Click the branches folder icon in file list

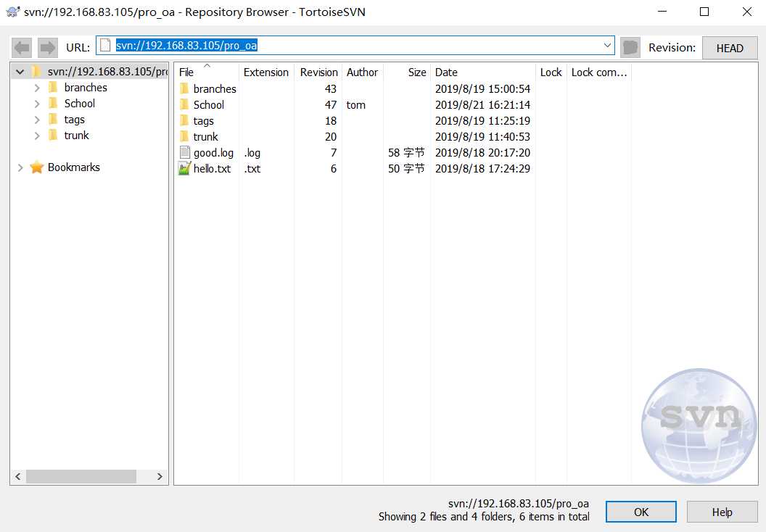[x=184, y=88]
